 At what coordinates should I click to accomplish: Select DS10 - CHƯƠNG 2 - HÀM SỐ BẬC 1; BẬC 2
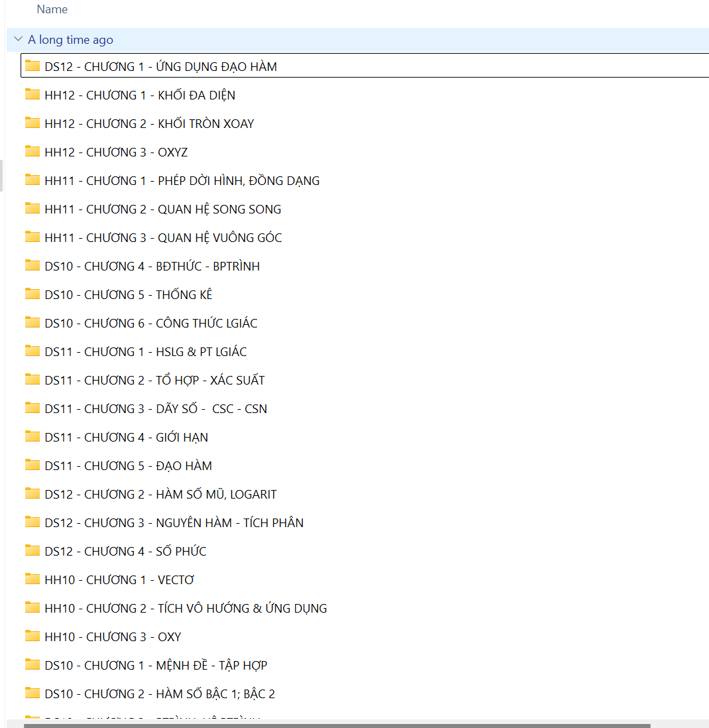(159, 694)
